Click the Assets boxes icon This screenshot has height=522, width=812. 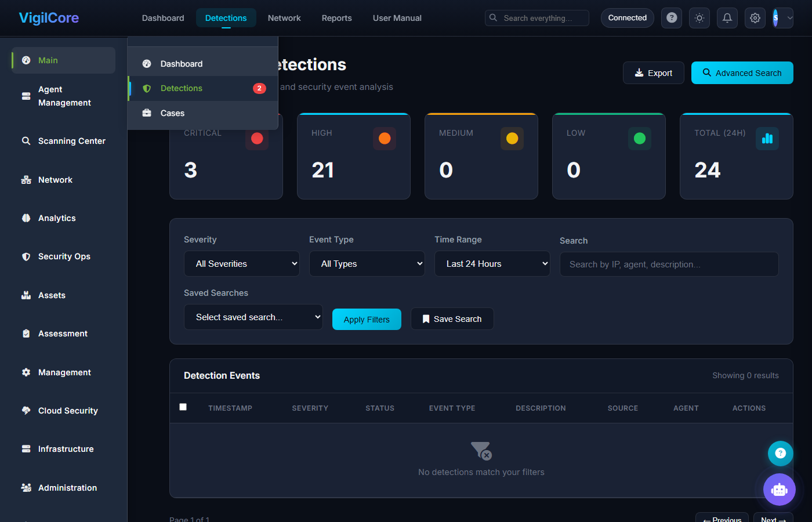pyautogui.click(x=26, y=295)
